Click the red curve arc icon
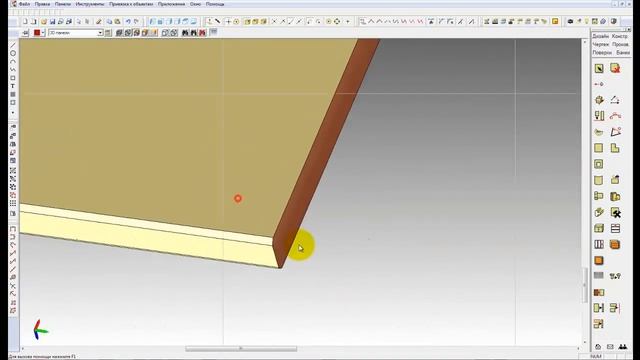Viewport: 640px width, 360px height. [615, 116]
